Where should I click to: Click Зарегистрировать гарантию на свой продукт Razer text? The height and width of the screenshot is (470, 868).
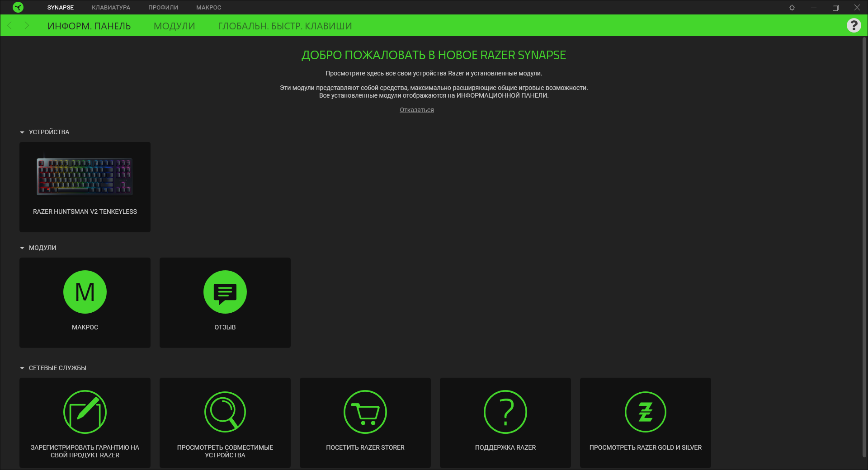[85, 451]
